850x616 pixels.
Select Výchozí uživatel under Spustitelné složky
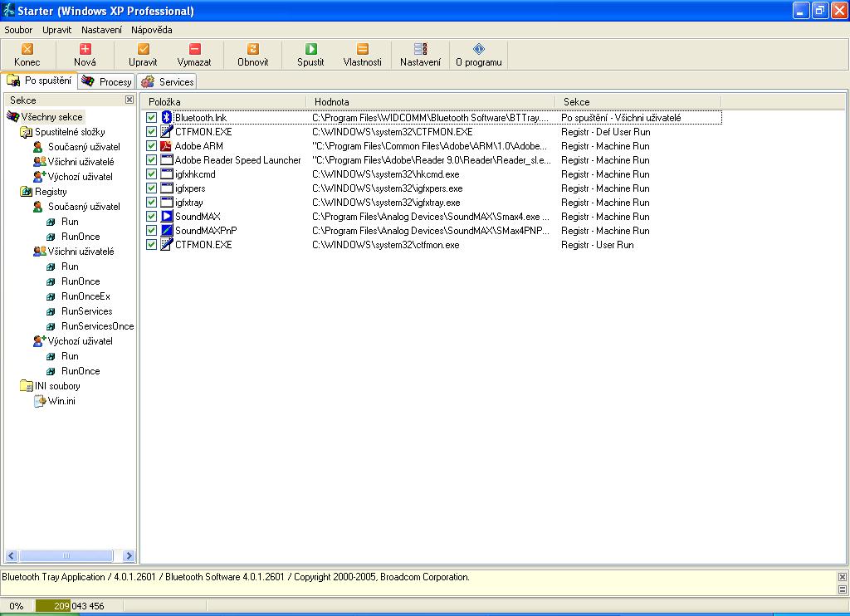pos(81,177)
